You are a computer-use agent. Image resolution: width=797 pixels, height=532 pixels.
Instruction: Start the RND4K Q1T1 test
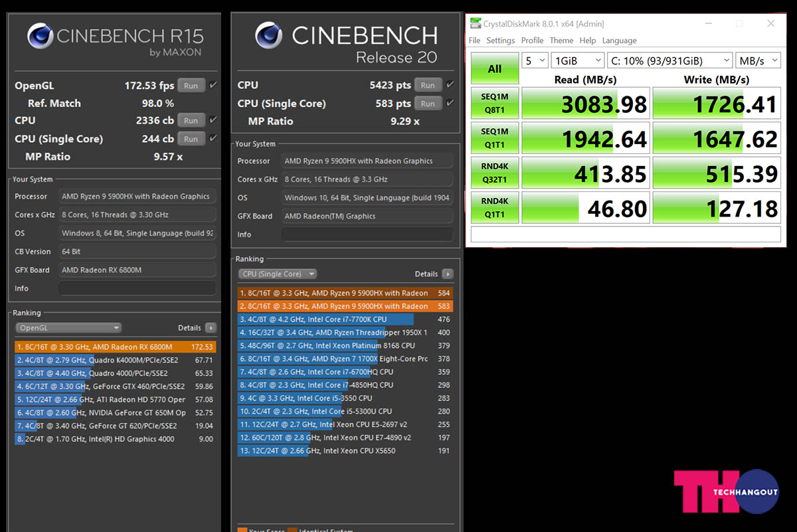pyautogui.click(x=494, y=209)
